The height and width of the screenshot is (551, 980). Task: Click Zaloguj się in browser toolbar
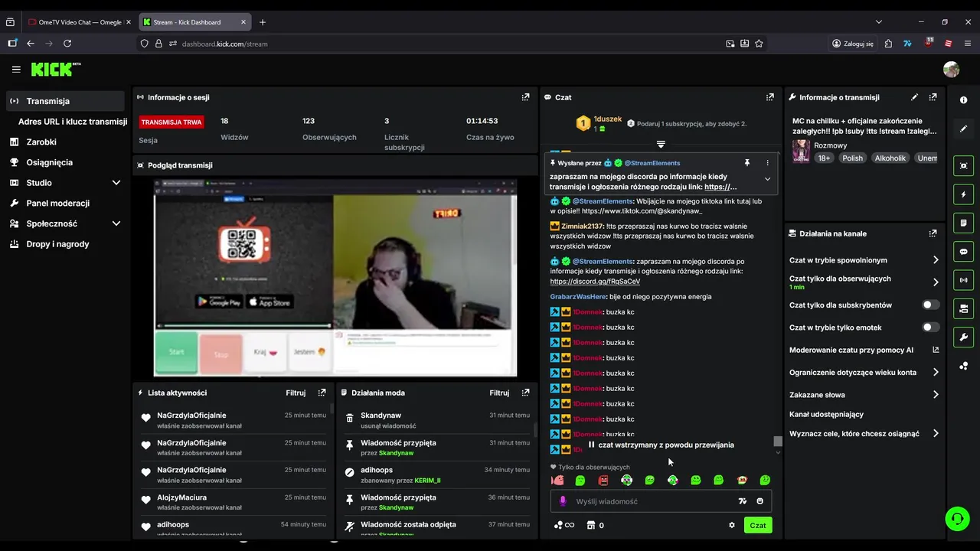click(x=853, y=44)
